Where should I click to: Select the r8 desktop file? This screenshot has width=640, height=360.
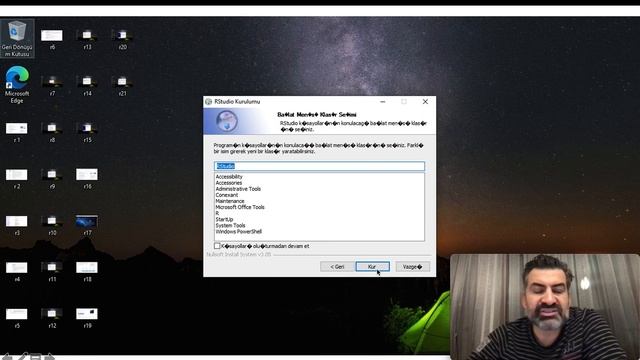point(52,132)
